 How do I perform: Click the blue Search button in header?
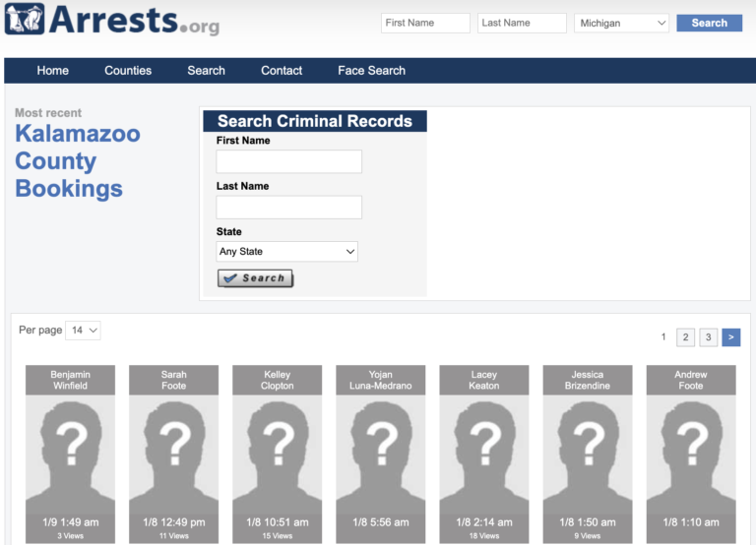coord(709,23)
